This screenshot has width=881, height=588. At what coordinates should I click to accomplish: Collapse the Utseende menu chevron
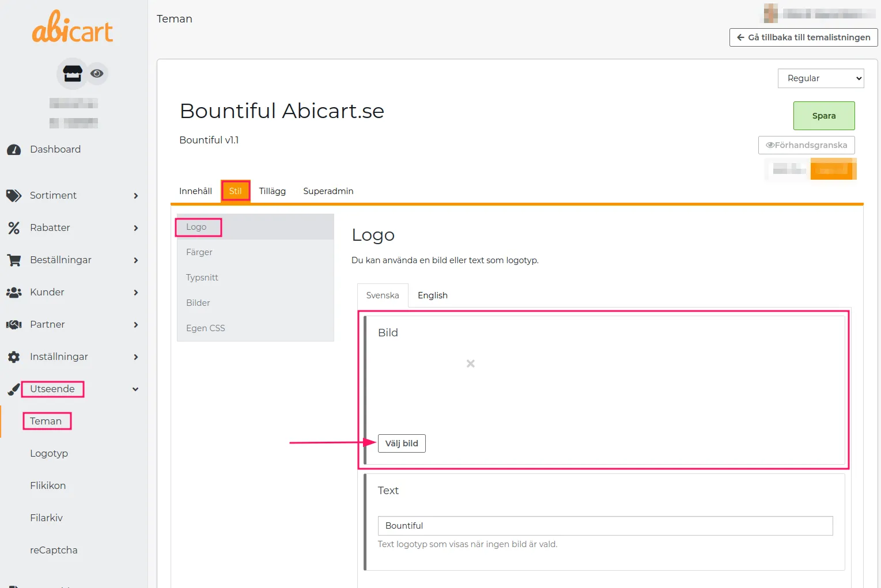pyautogui.click(x=135, y=389)
